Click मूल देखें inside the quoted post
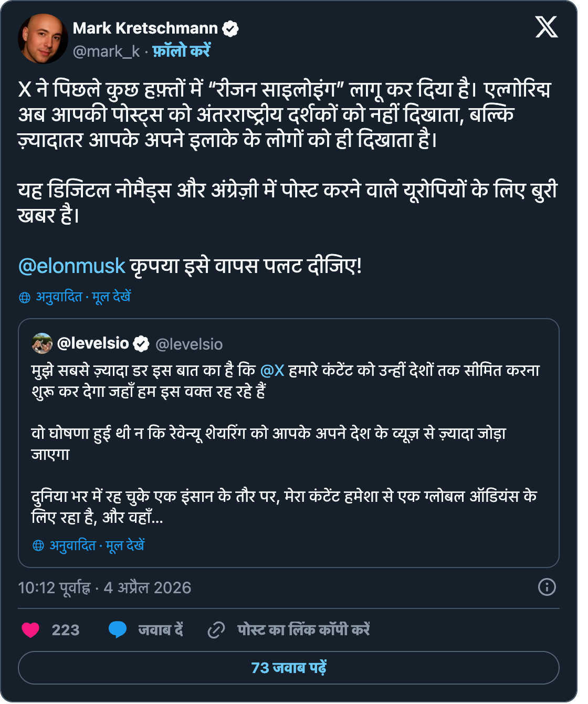Image resolution: width=588 pixels, height=704 pixels. click(x=125, y=545)
